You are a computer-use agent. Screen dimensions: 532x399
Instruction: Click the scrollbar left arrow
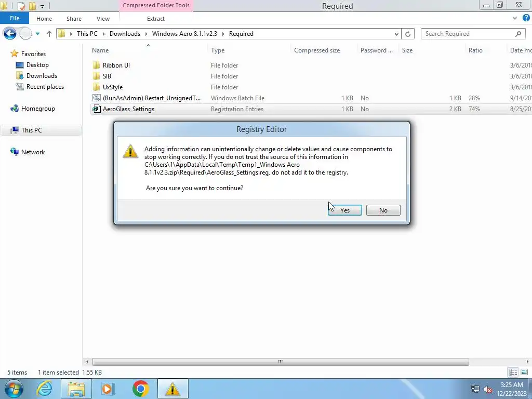(x=87, y=362)
